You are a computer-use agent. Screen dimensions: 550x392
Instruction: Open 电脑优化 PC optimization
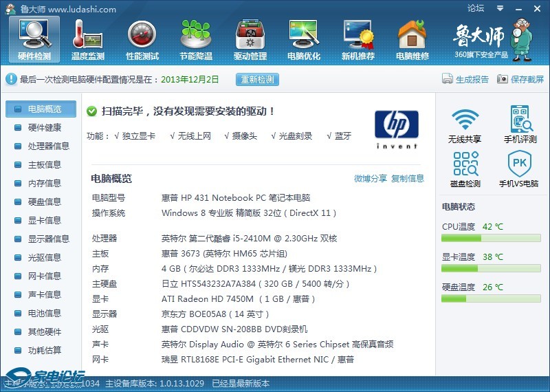(x=304, y=39)
